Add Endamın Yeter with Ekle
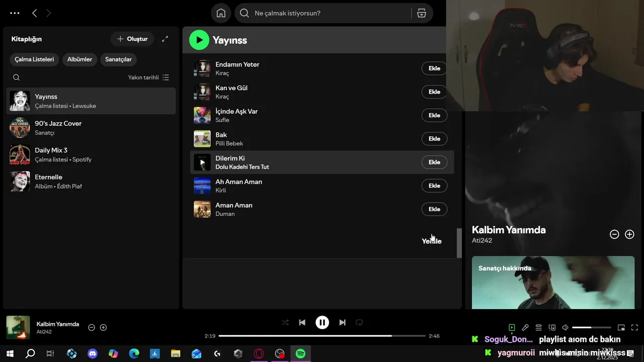The width and height of the screenshot is (644, 362). click(434, 68)
